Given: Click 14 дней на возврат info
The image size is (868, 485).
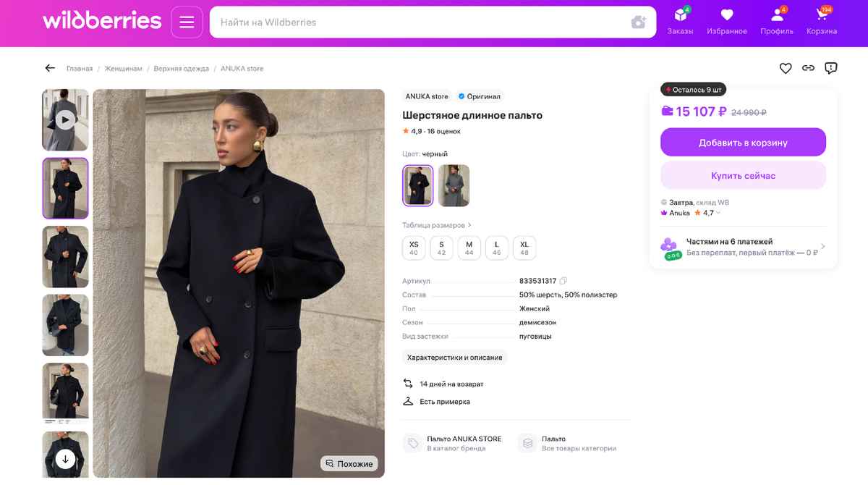Looking at the screenshot, I should [443, 384].
